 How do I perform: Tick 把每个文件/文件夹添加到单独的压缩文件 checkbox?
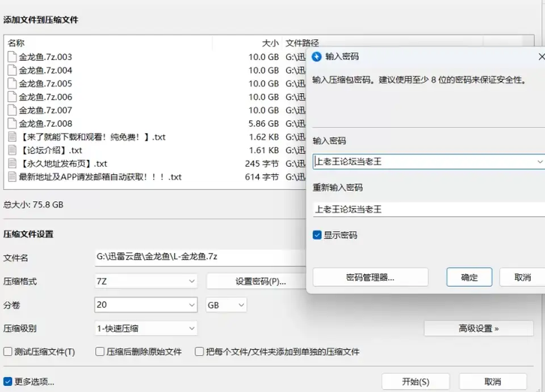tap(199, 352)
